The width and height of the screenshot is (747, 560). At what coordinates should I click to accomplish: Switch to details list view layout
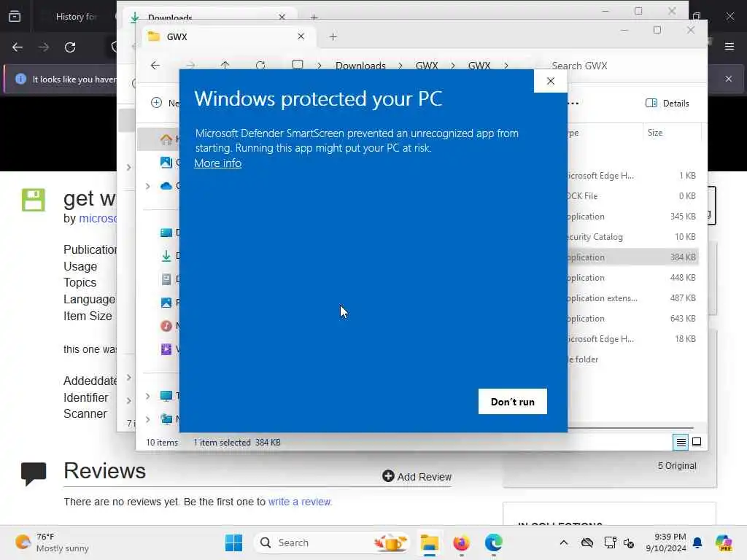tap(681, 443)
